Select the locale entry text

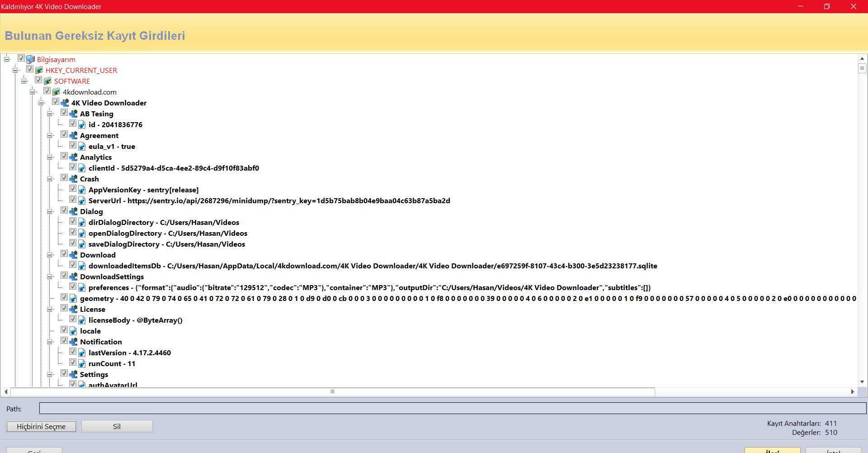pyautogui.click(x=90, y=331)
